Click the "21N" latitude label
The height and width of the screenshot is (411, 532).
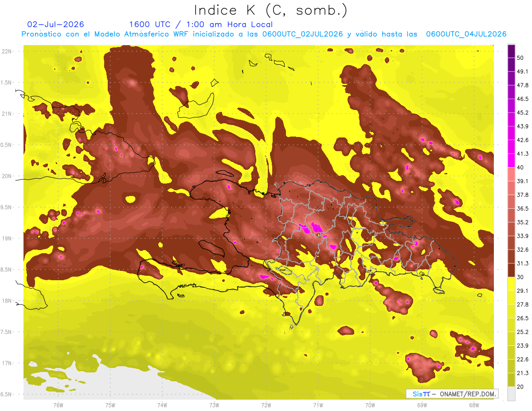(x=7, y=114)
